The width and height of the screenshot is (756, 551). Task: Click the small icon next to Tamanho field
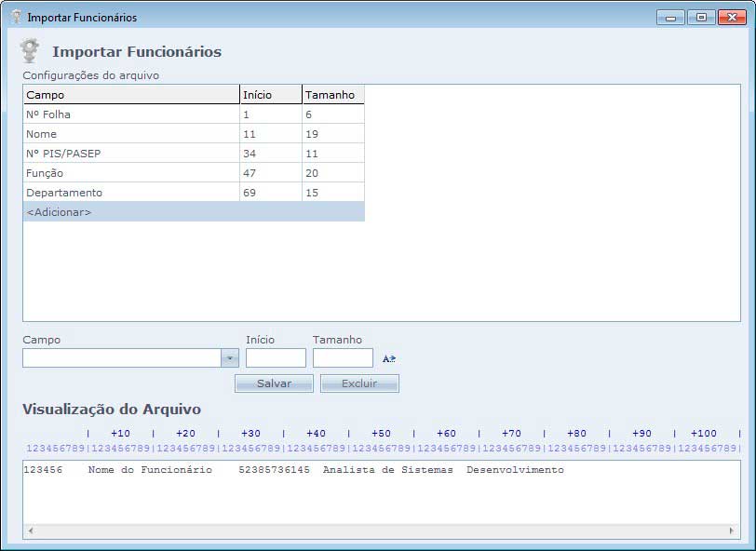click(x=389, y=358)
